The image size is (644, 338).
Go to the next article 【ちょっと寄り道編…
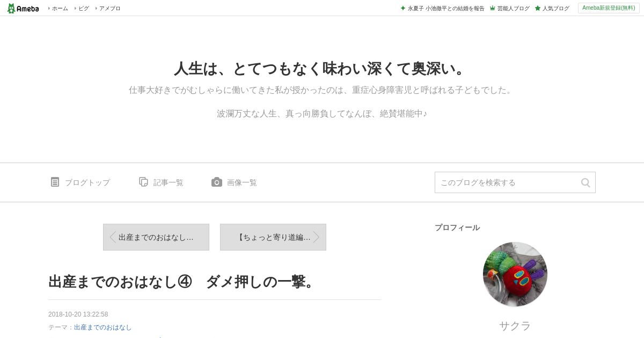click(273, 237)
